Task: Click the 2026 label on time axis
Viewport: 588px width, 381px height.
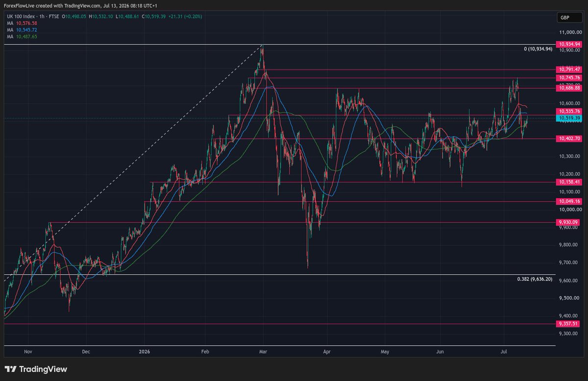Action: tap(145, 352)
